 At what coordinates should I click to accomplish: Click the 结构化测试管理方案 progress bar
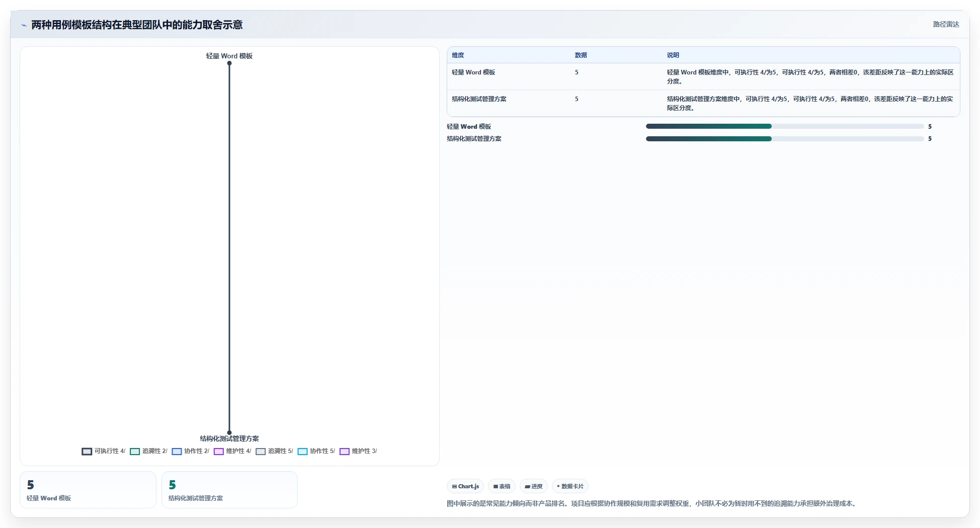point(785,139)
